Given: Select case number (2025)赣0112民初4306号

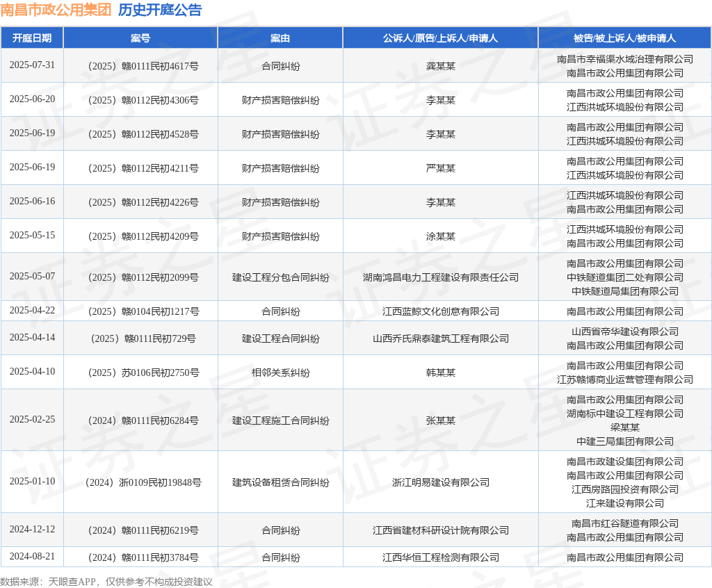Looking at the screenshot, I should point(143,100).
